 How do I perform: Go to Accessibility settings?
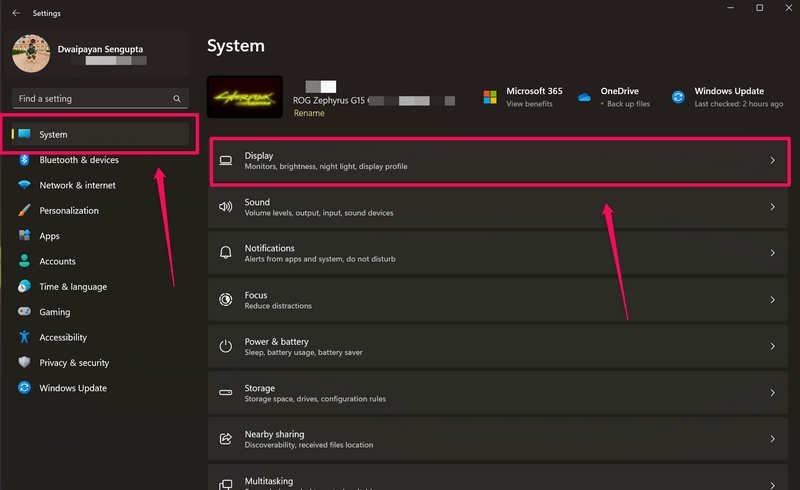[62, 338]
